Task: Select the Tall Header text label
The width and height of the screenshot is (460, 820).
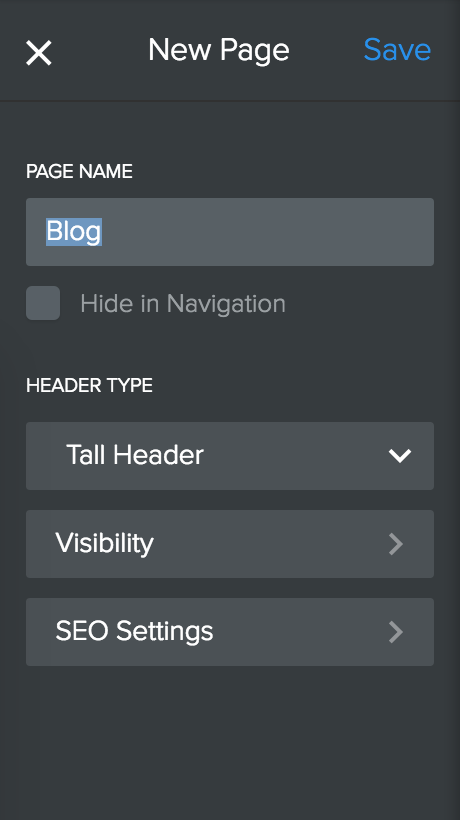Action: [135, 455]
